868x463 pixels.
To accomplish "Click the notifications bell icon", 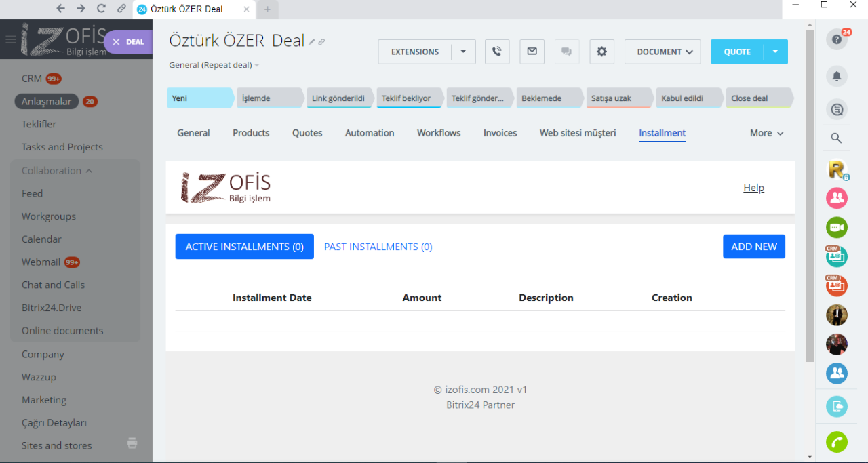I will [x=837, y=76].
